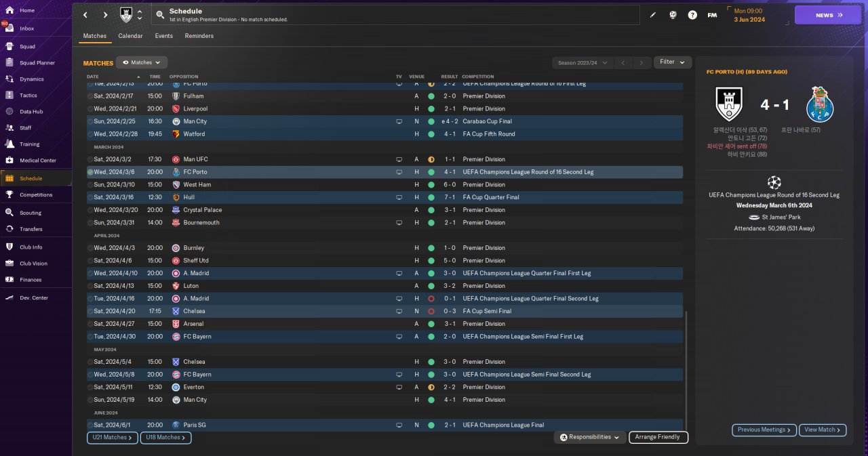Toggle the Burnley row circle marker
The height and width of the screenshot is (456, 868).
click(90, 248)
